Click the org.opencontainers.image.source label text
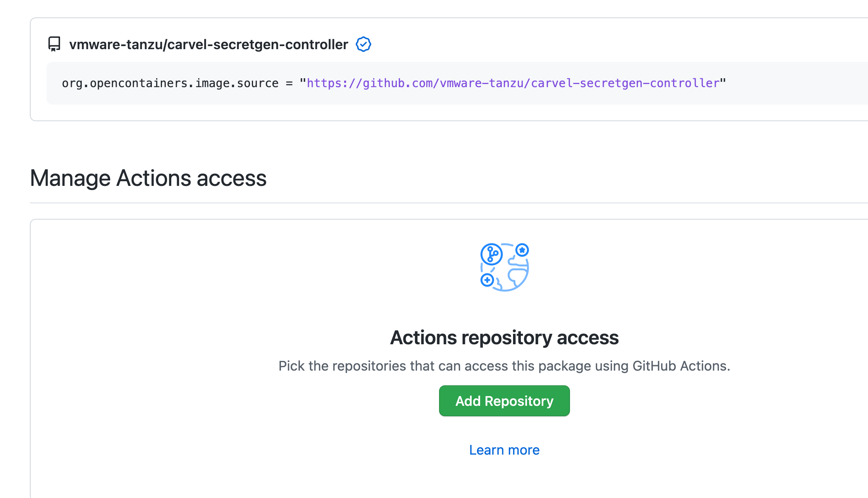The image size is (868, 498). point(169,82)
